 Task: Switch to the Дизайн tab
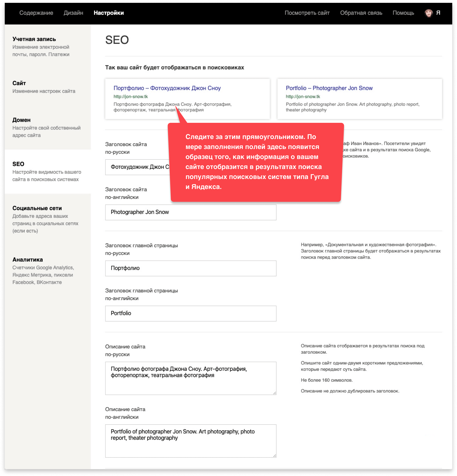pyautogui.click(x=73, y=13)
